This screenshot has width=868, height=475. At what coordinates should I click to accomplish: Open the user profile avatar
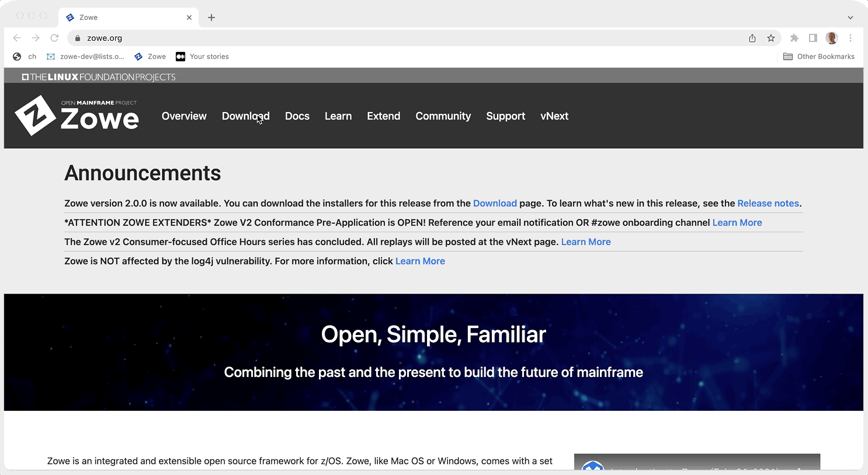coord(832,38)
